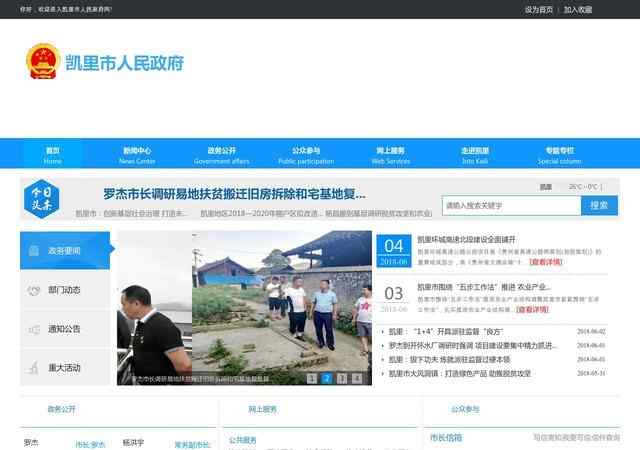Select the 政务要闻 sidebar tab

[65, 251]
